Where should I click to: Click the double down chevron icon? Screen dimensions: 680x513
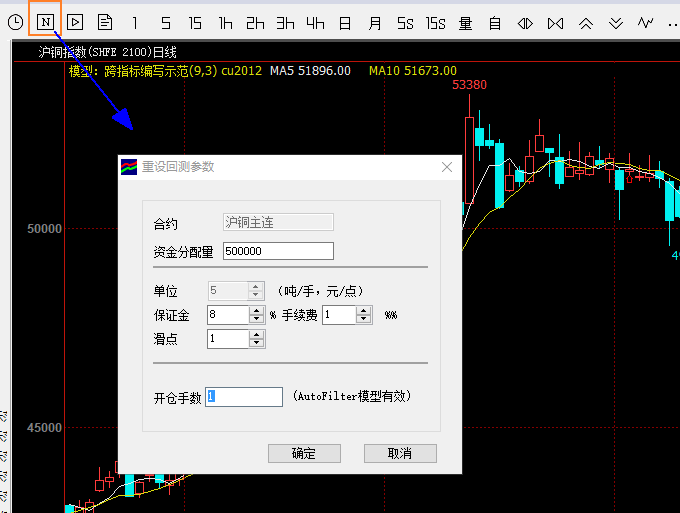pyautogui.click(x=616, y=22)
